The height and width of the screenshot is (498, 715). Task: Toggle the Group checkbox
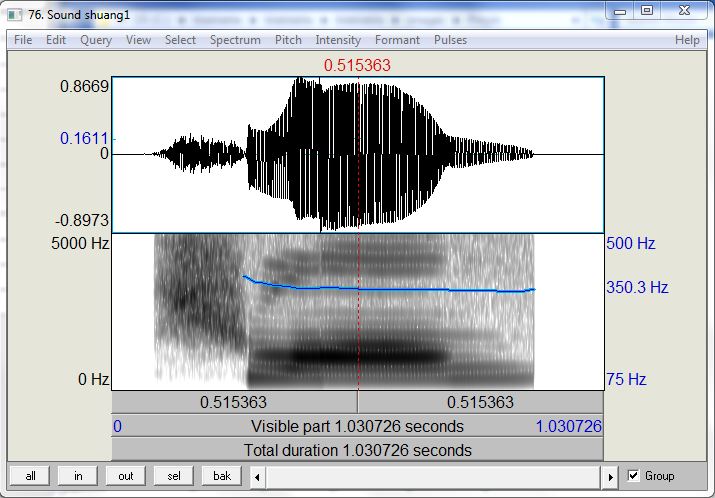(633, 476)
